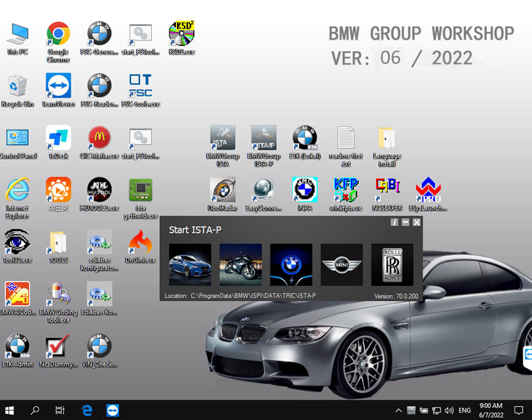Click the TOOLS folder on the desktop
Viewport: 532px width, 420px height.
[x=58, y=246]
